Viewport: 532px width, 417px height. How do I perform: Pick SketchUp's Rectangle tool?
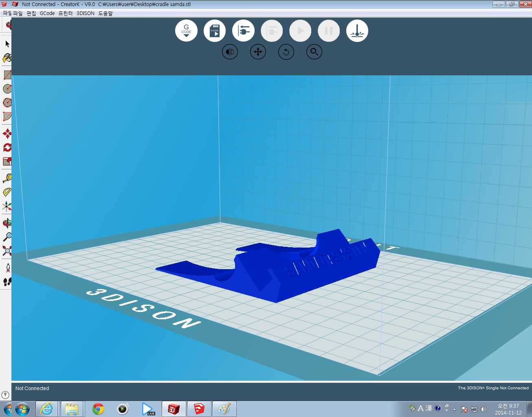tap(7, 75)
